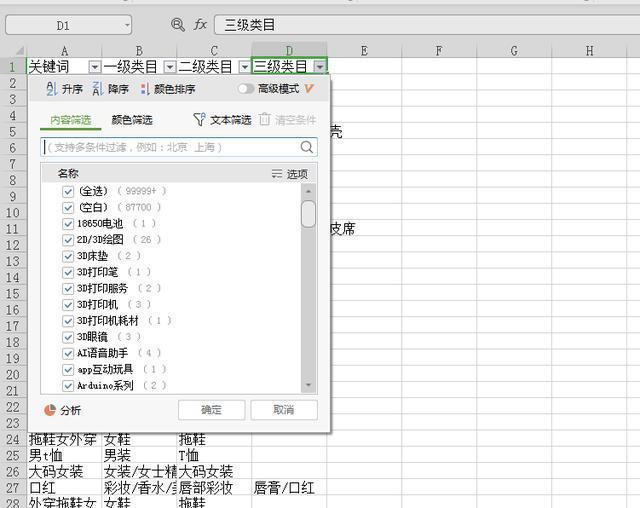
Task: Expand the Name Box dropdown arrow
Action: pyautogui.click(x=127, y=25)
